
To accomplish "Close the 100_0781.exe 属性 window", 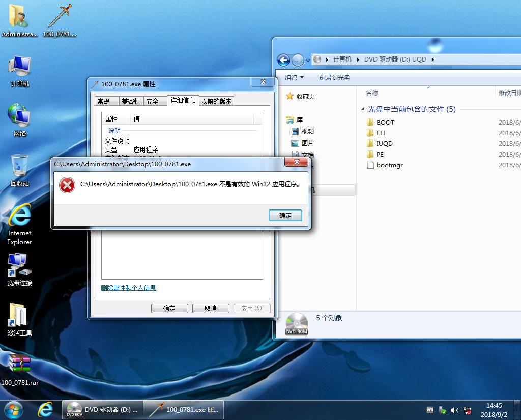I will (x=263, y=82).
